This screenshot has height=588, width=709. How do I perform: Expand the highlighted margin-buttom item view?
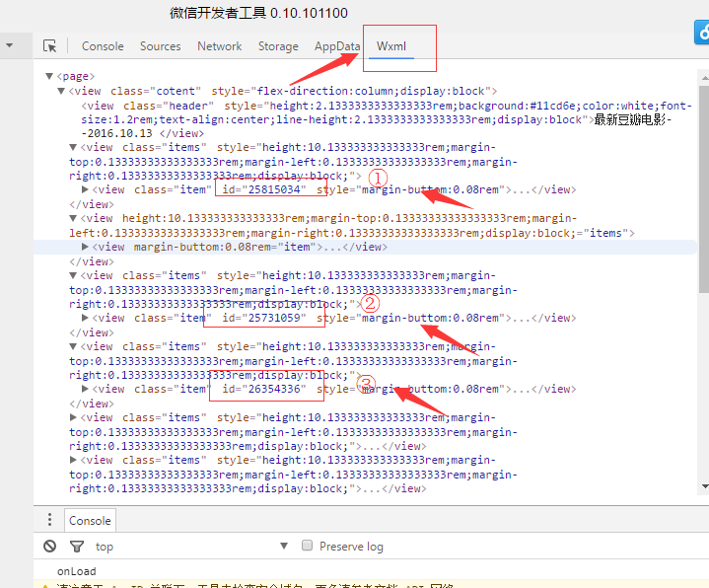click(x=85, y=247)
